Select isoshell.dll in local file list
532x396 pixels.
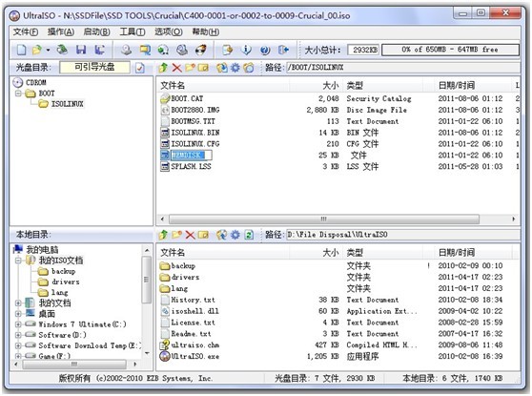[195, 311]
